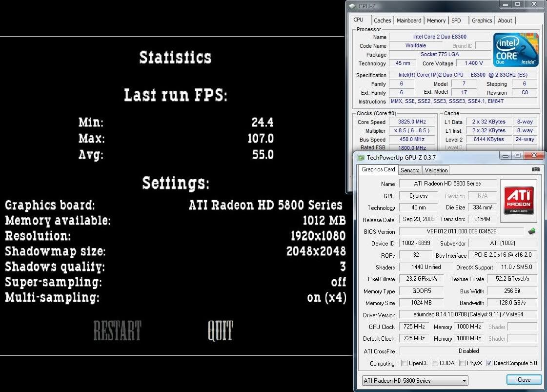Click the GPU Name field in GPU-Z
The width and height of the screenshot is (547, 392).
point(447,184)
